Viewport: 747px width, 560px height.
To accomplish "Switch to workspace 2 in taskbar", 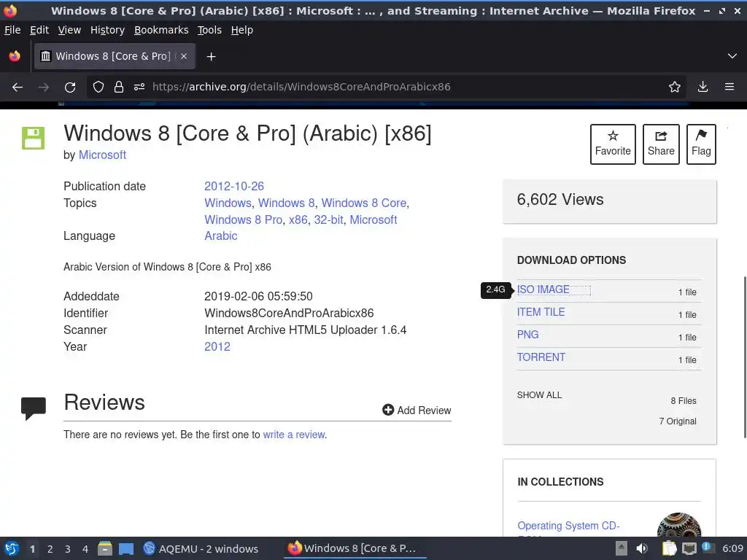I will [50, 549].
